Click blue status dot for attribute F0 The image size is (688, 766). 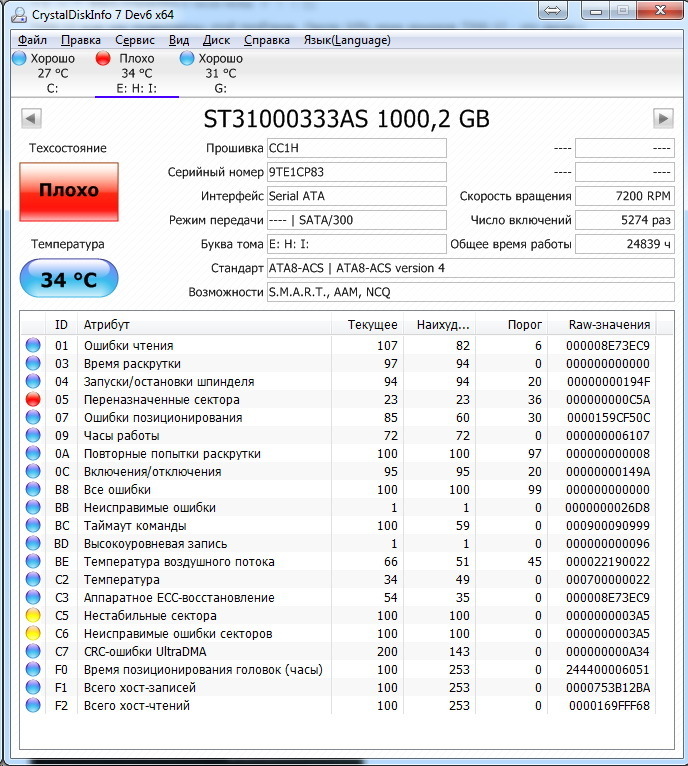point(33,669)
